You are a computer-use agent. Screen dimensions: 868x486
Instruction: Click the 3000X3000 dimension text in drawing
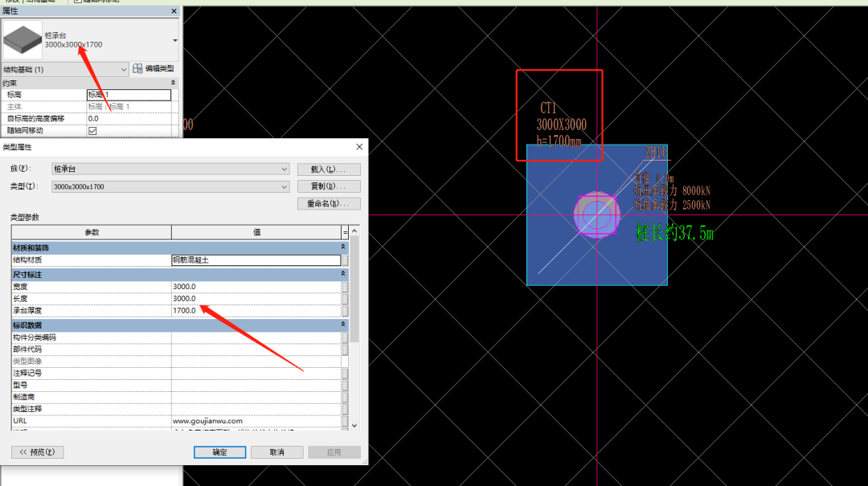point(561,125)
